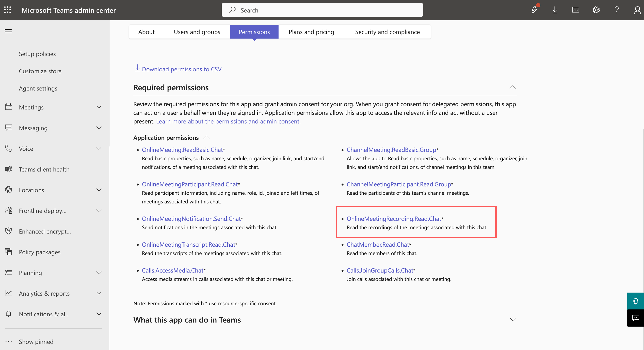
Task: Expand What this app can do in Teams
Action: (x=513, y=319)
